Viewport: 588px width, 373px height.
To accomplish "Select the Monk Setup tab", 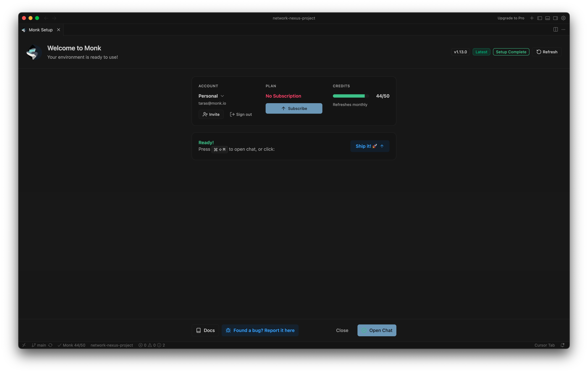I will click(x=41, y=30).
